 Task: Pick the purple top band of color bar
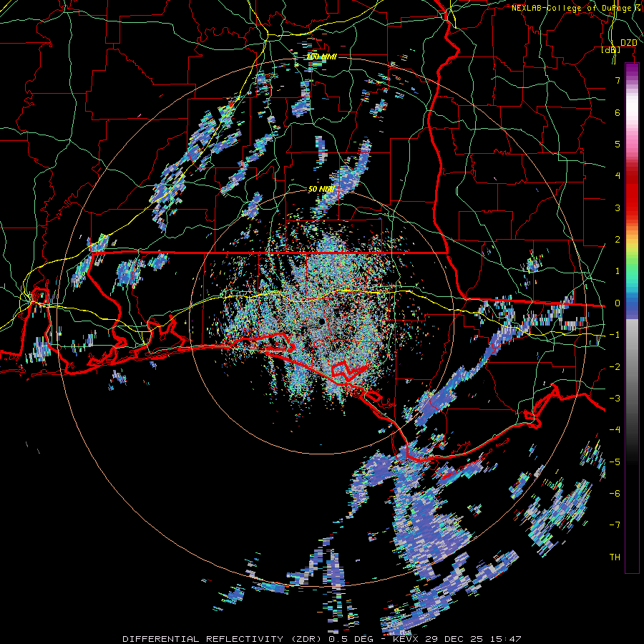click(632, 74)
